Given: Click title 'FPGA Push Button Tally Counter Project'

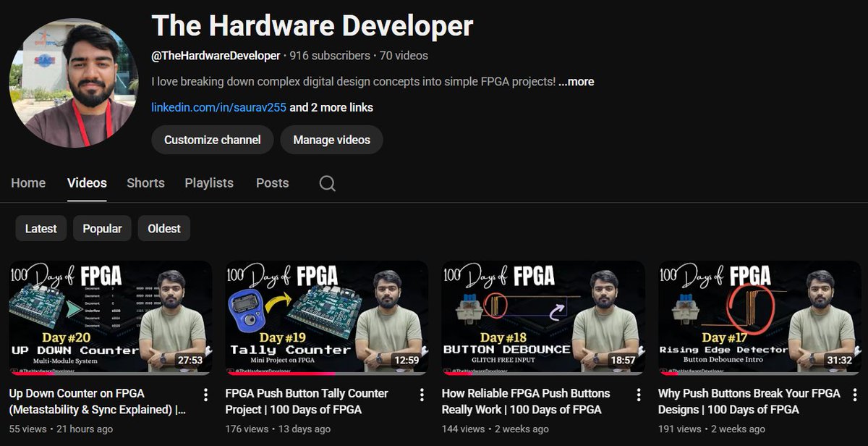Looking at the screenshot, I should [307, 401].
